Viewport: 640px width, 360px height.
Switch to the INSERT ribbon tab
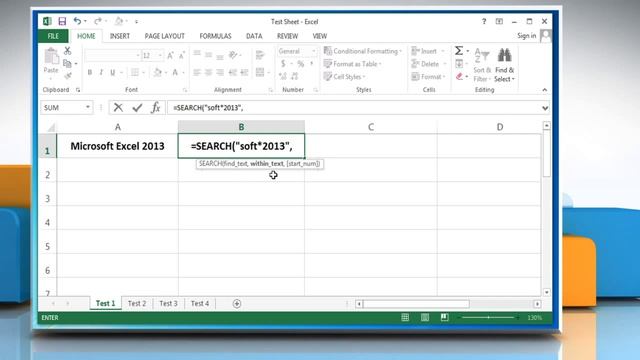[120, 36]
